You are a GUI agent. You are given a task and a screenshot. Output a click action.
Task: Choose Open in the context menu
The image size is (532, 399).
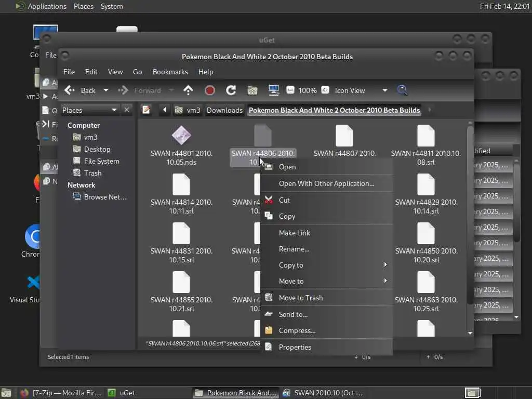click(327, 167)
